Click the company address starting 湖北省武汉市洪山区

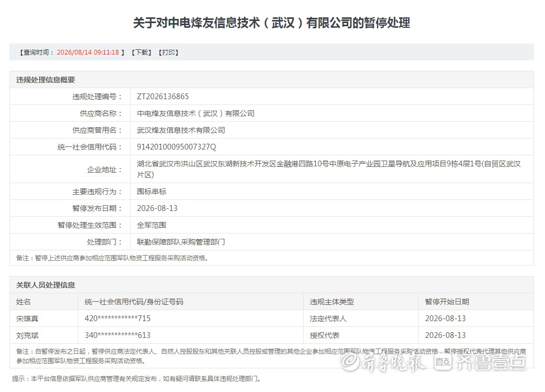(x=328, y=169)
